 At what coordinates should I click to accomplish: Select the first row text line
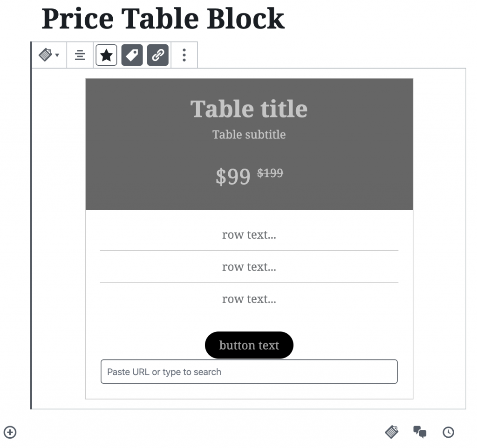[249, 234]
